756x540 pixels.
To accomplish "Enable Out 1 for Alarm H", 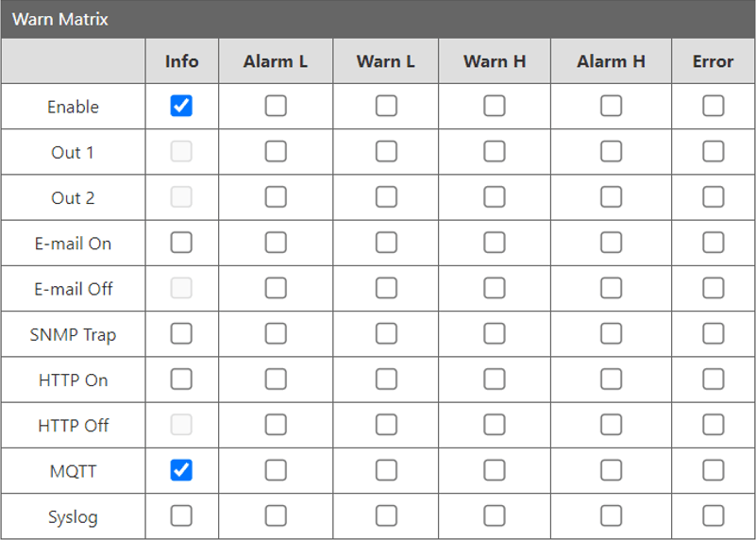I will click(x=611, y=151).
